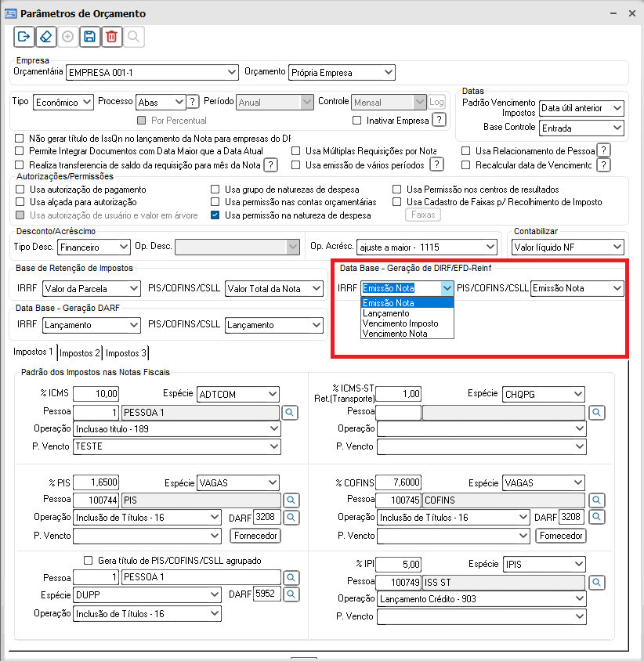
Task: Open Op. Acrésc. ajuste a maior dropdown
Action: tap(427, 247)
